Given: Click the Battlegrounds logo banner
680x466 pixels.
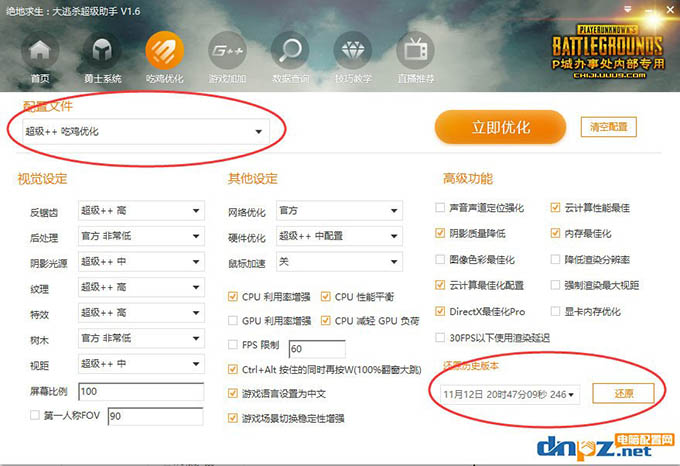Looking at the screenshot, I should pyautogui.click(x=607, y=52).
